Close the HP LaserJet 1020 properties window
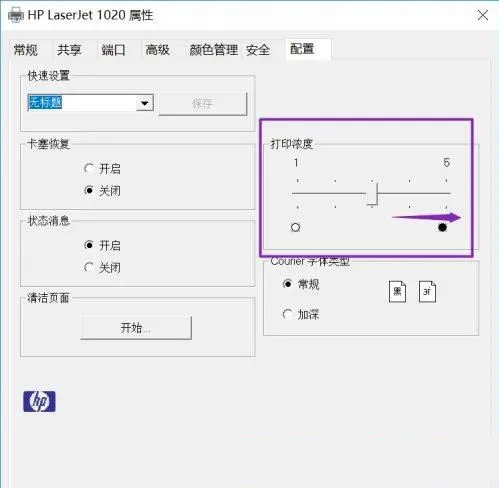This screenshot has width=499, height=488. (483, 15)
